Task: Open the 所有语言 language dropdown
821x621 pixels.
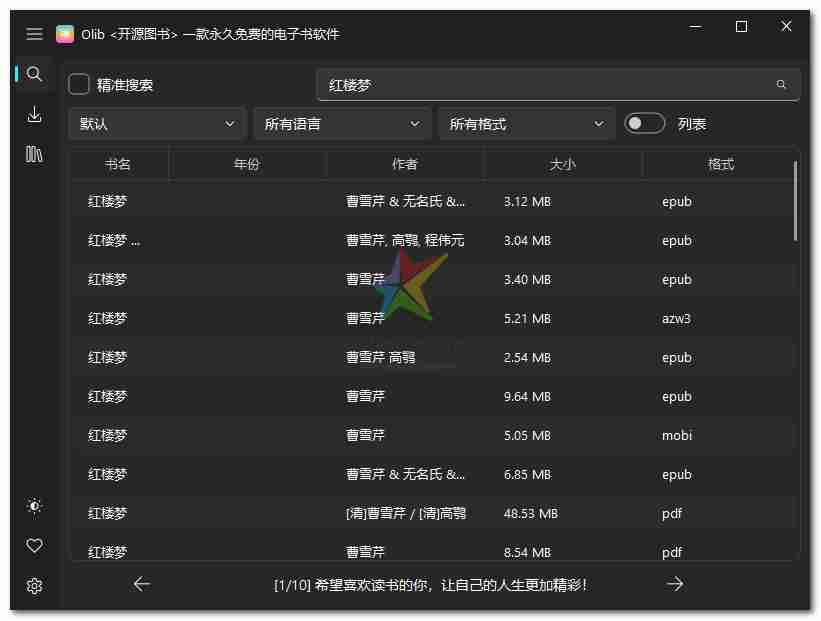Action: click(x=342, y=124)
